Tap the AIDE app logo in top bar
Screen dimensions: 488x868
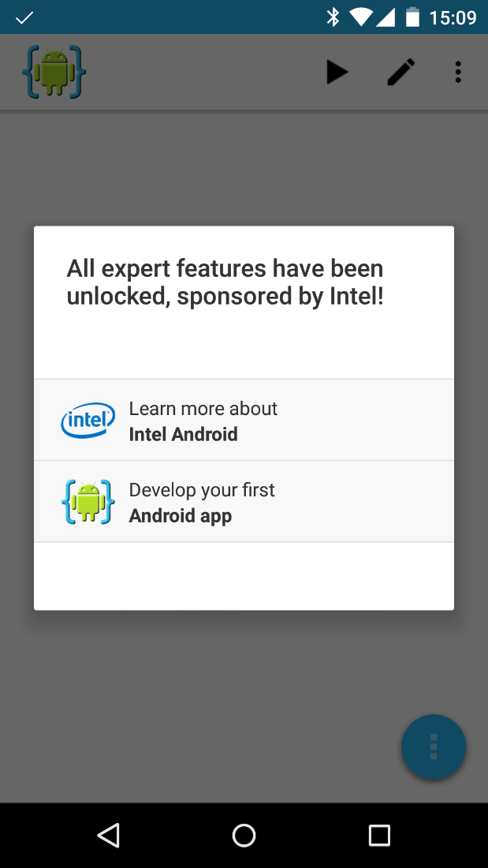[x=54, y=72]
